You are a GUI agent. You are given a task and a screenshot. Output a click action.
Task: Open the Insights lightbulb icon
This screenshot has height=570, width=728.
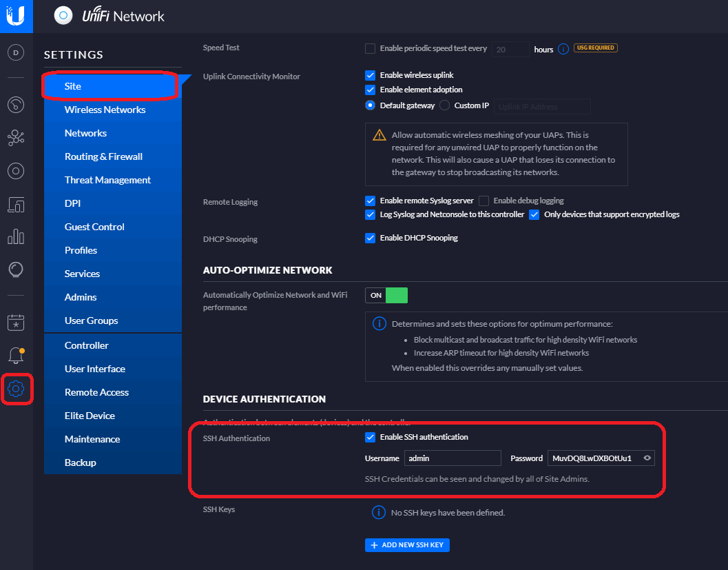pyautogui.click(x=16, y=269)
